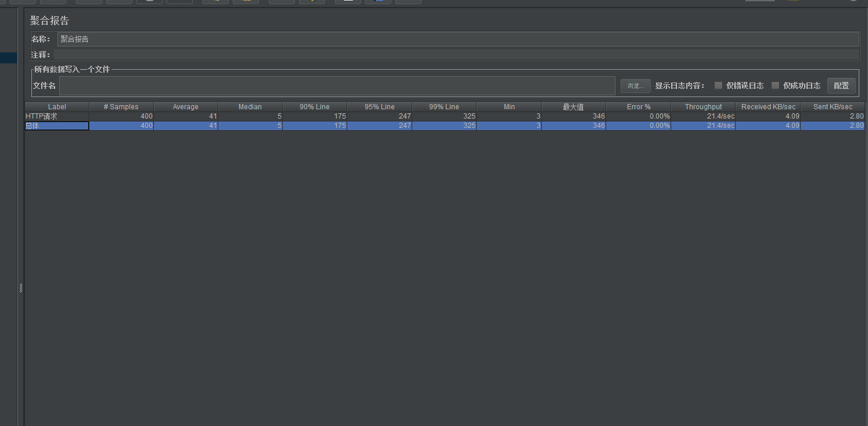
Task: Select the HTTP请求 row label cell
Action: [57, 116]
